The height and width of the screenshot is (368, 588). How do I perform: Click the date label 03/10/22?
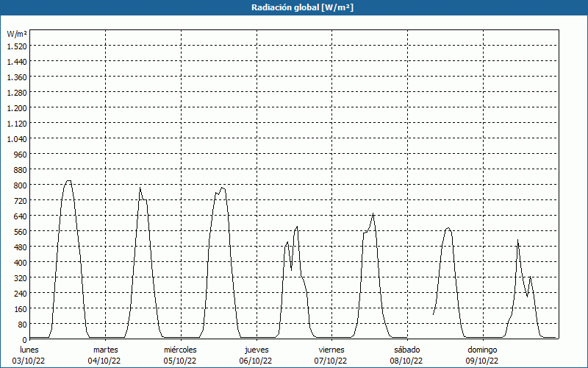(x=29, y=361)
